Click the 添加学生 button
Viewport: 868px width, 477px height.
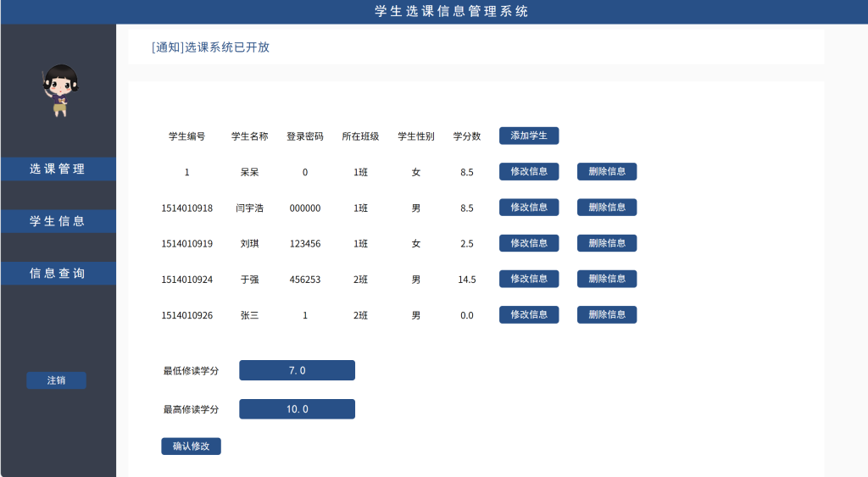coord(529,136)
